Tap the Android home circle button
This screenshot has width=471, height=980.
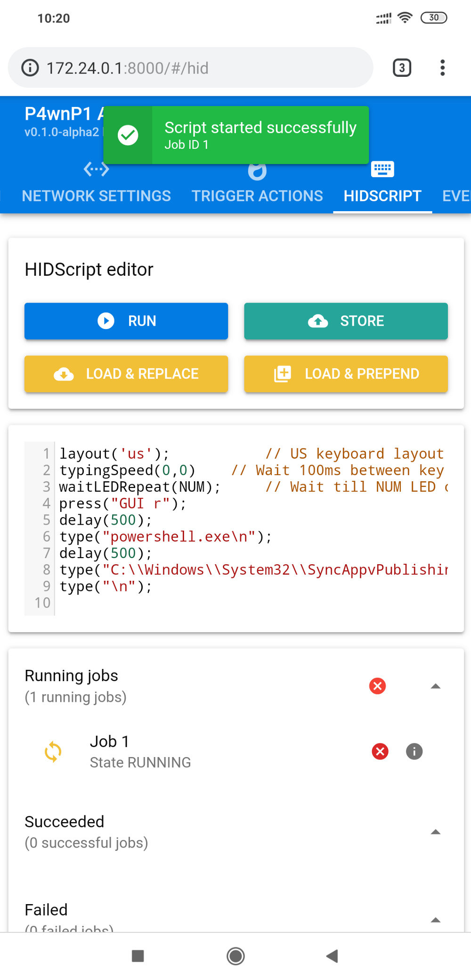[235, 956]
